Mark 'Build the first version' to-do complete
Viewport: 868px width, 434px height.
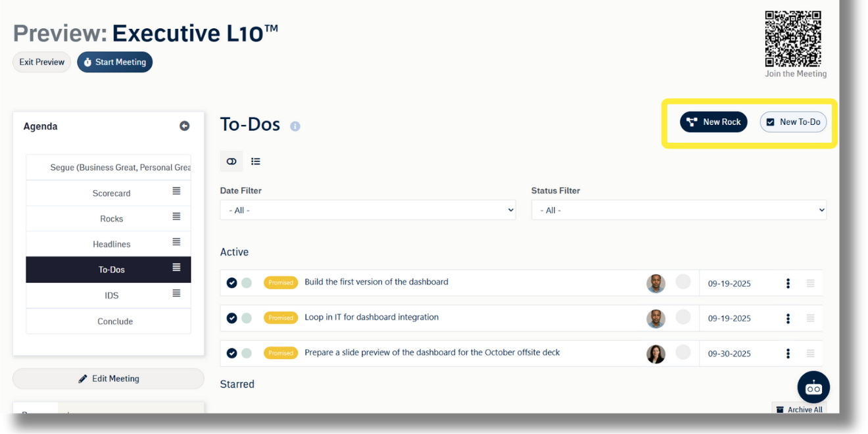click(231, 283)
